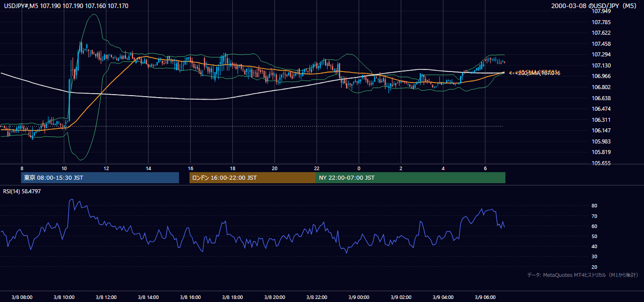The width and height of the screenshot is (644, 302).
Task: Click the '3/8 14:00' date axis label
Action: (x=148, y=297)
